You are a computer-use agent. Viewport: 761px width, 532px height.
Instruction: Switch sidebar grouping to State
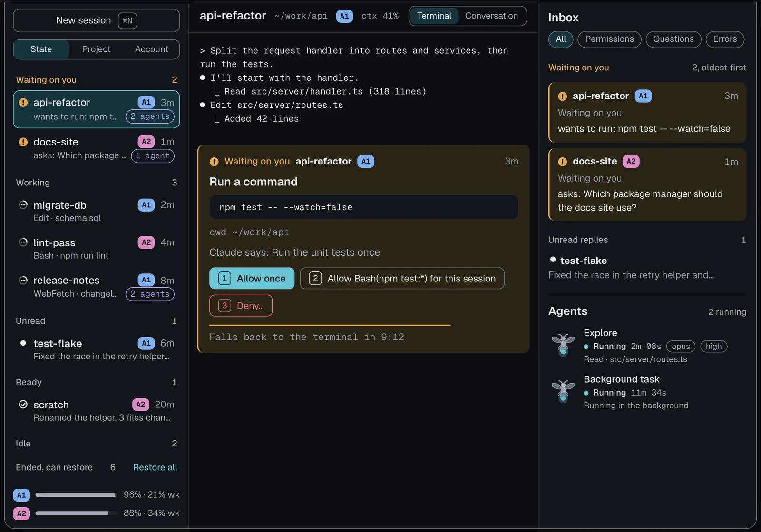click(41, 49)
